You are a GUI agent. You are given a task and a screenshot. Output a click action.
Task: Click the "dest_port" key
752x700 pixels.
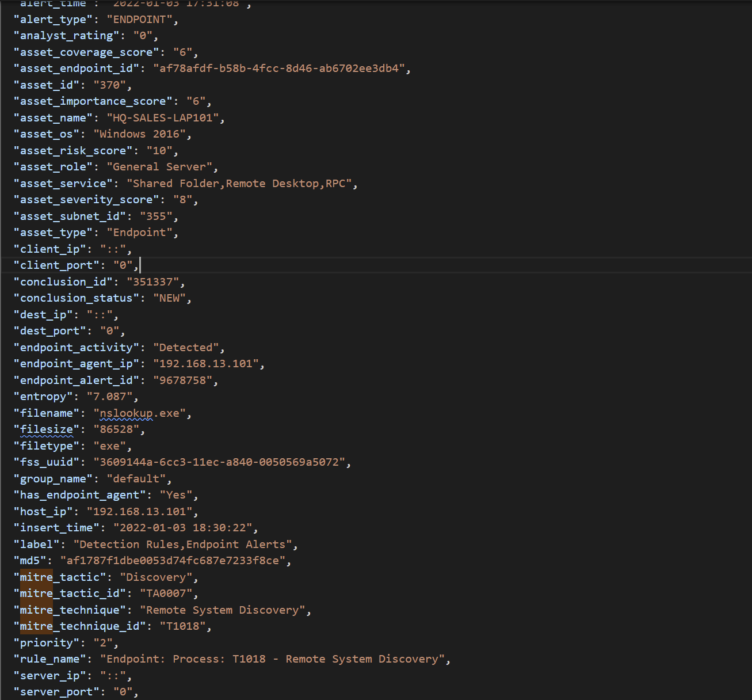click(50, 331)
